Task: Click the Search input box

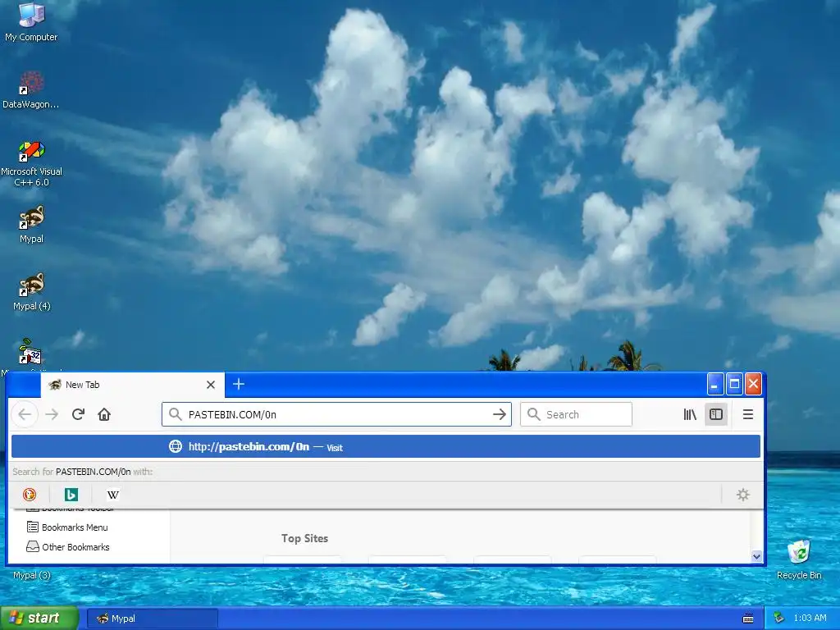Action: point(576,414)
